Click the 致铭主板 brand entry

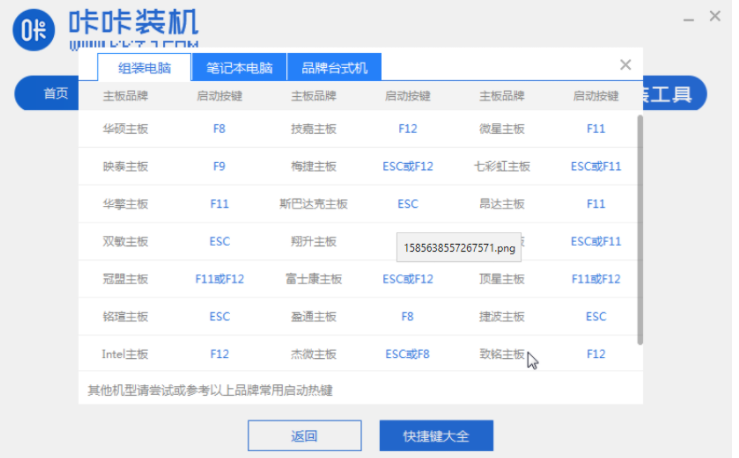pyautogui.click(x=502, y=354)
